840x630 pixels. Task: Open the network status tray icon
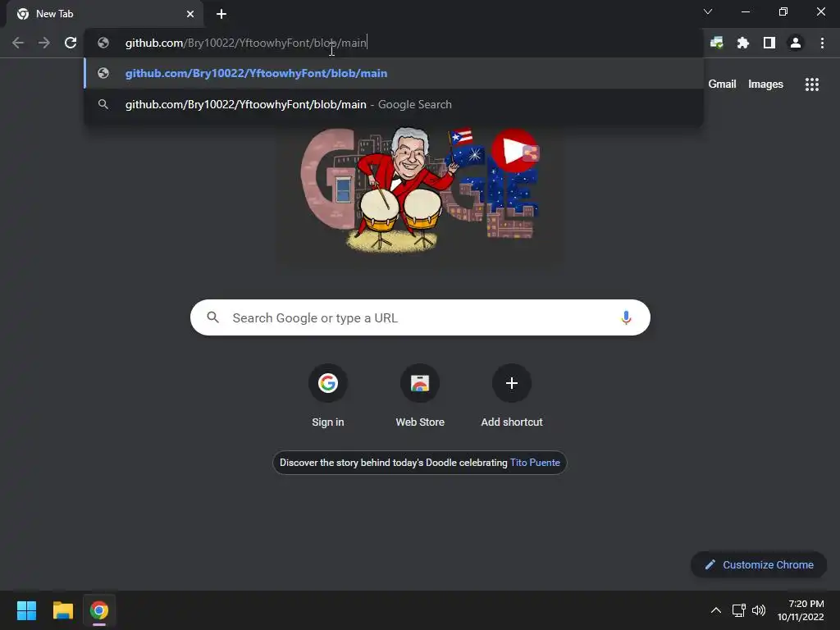pyautogui.click(x=739, y=610)
